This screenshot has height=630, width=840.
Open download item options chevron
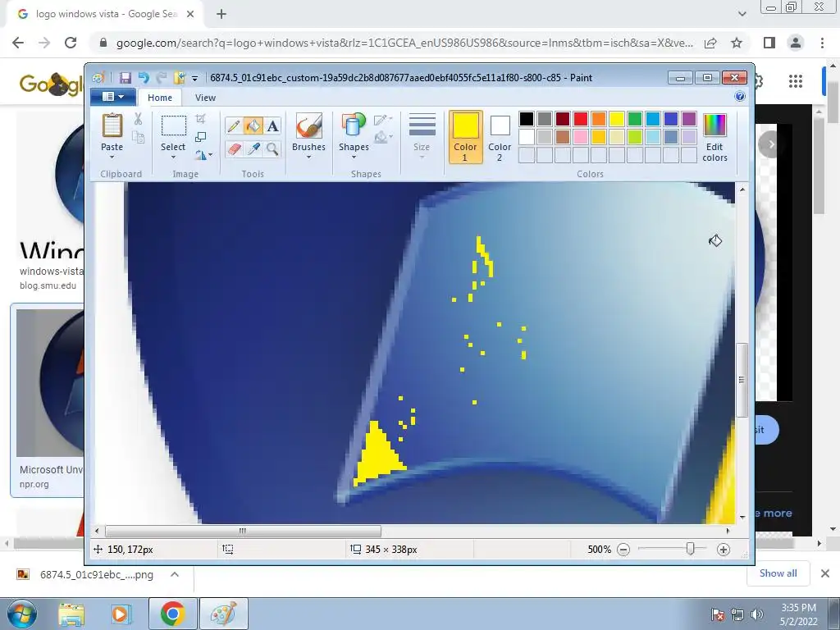coord(175,574)
